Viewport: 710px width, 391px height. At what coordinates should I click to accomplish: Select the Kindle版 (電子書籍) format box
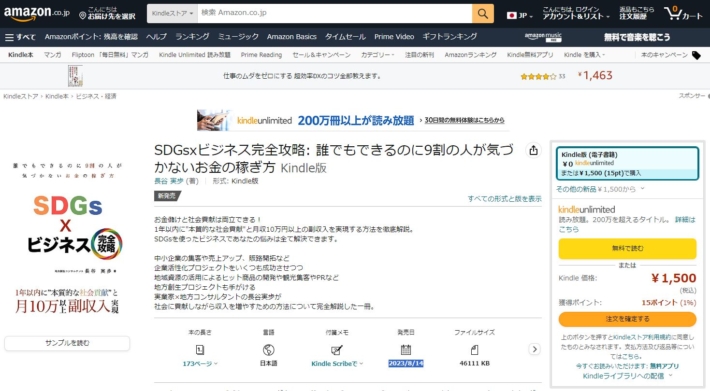tap(627, 163)
